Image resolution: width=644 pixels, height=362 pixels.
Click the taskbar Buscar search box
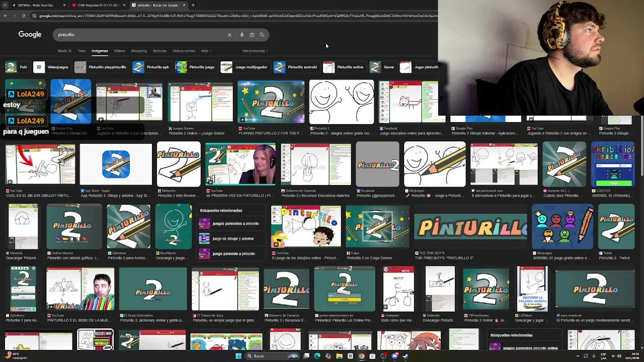coord(272,356)
